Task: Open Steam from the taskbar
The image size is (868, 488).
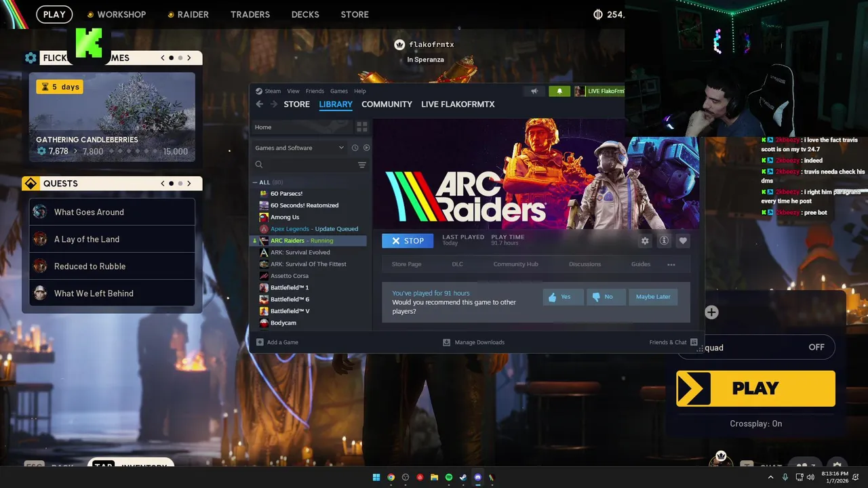Action: coord(463,477)
